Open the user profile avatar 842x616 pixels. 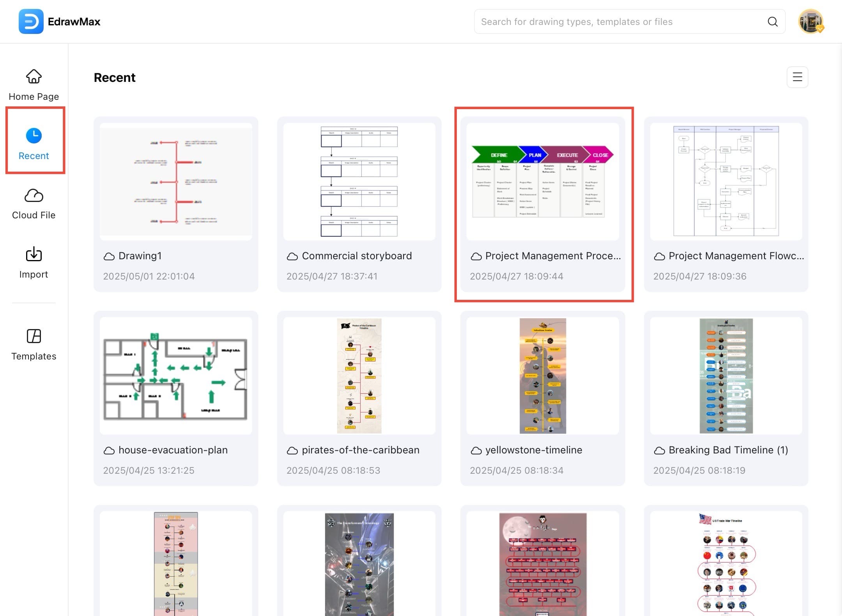click(810, 22)
